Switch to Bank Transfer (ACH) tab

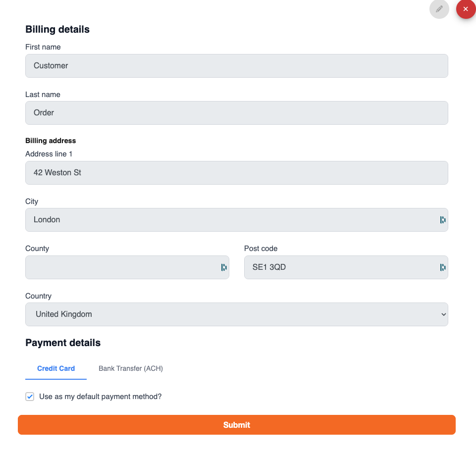point(131,368)
